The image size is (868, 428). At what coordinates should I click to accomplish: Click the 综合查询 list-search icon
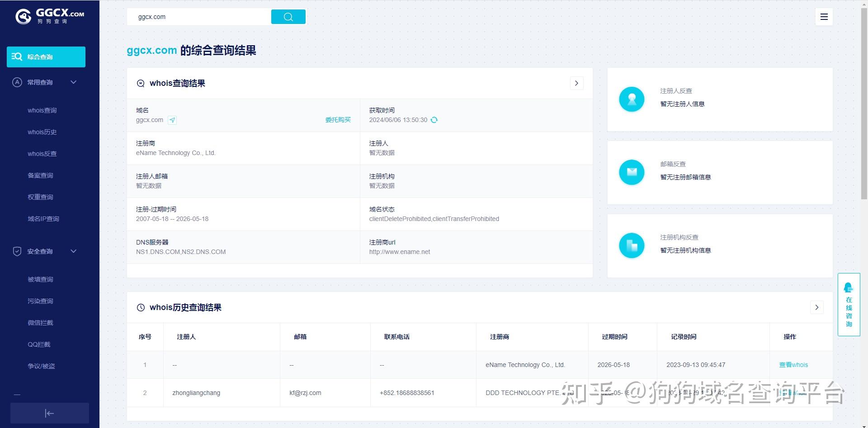click(x=17, y=56)
